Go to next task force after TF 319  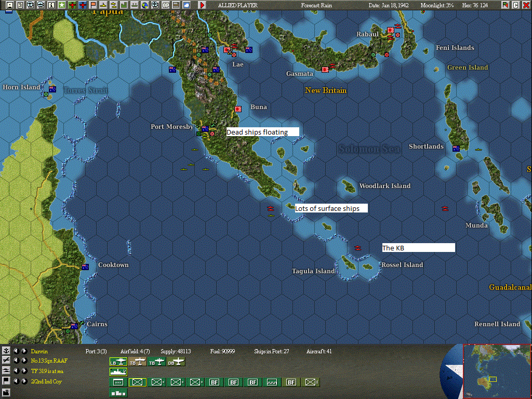[x=24, y=371]
